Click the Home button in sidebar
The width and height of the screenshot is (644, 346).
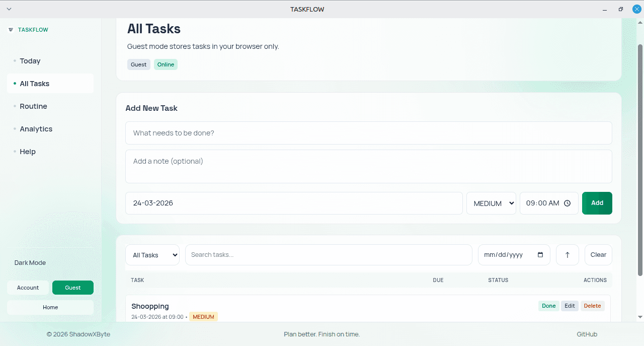pos(50,307)
